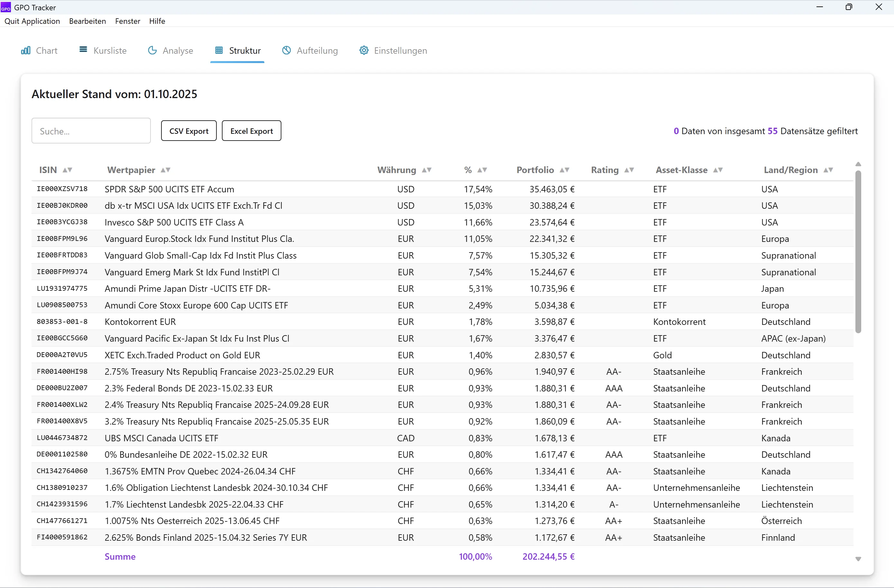Screen dimensions: 894x588
Task: Expand the chevron next to the Summe row
Action: click(x=858, y=559)
